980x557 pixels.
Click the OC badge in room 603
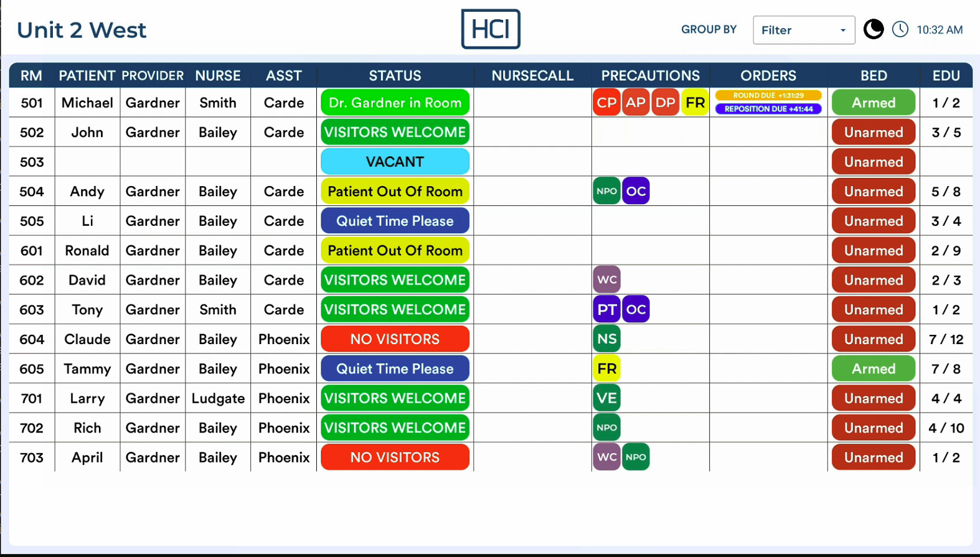coord(636,309)
